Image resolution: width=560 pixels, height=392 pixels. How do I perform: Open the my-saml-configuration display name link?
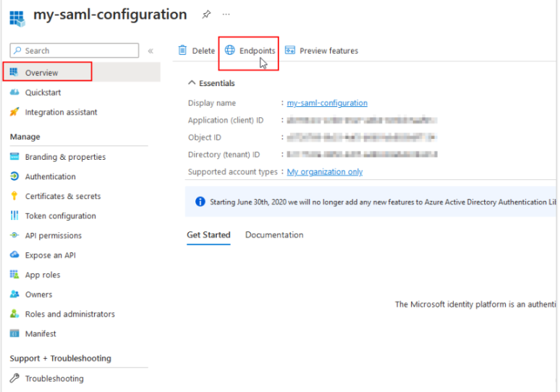tap(327, 103)
